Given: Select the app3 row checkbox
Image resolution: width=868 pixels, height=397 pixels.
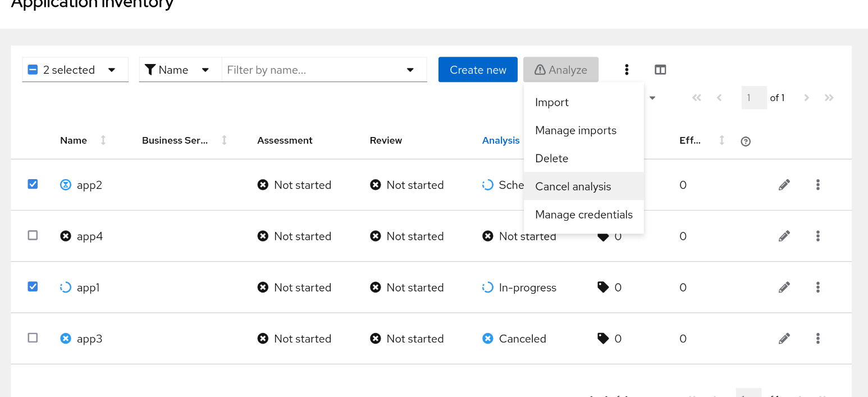Looking at the screenshot, I should [x=33, y=338].
